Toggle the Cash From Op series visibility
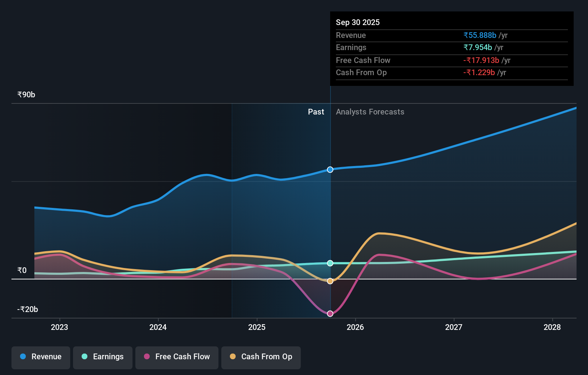 [x=261, y=357]
